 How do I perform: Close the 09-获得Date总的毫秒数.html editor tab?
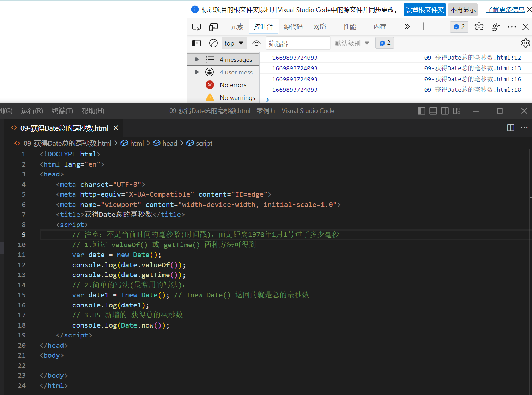point(116,128)
